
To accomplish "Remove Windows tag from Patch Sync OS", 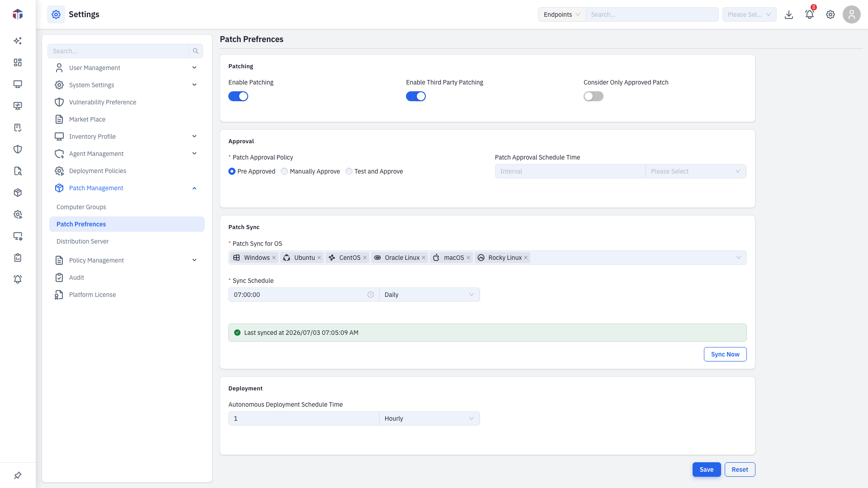I will [274, 258].
